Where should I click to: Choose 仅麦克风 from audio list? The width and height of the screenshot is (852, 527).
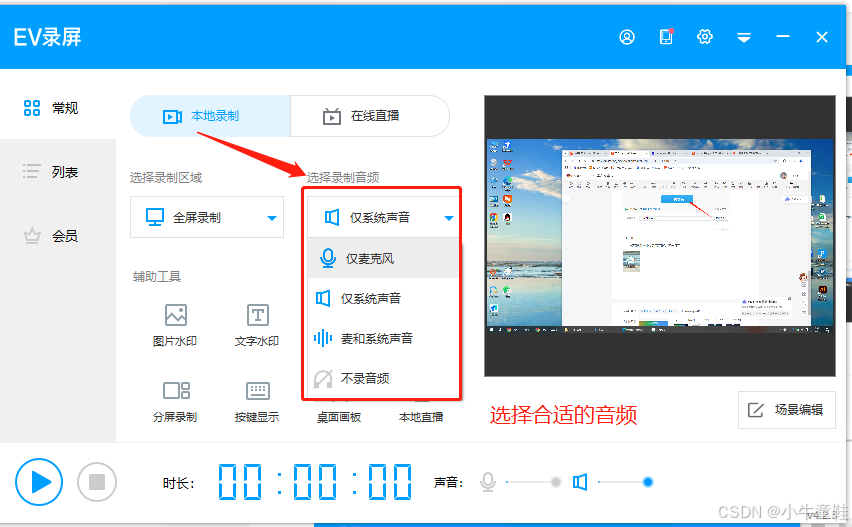click(383, 258)
